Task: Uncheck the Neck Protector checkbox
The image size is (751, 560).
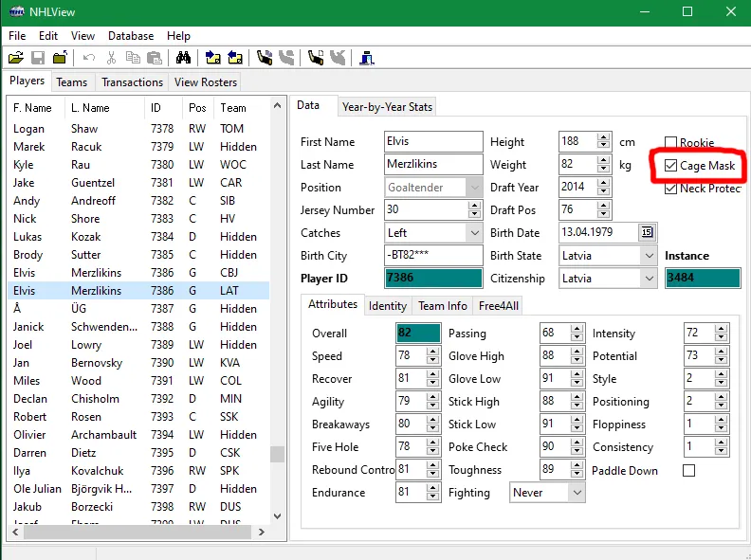Action: [670, 189]
